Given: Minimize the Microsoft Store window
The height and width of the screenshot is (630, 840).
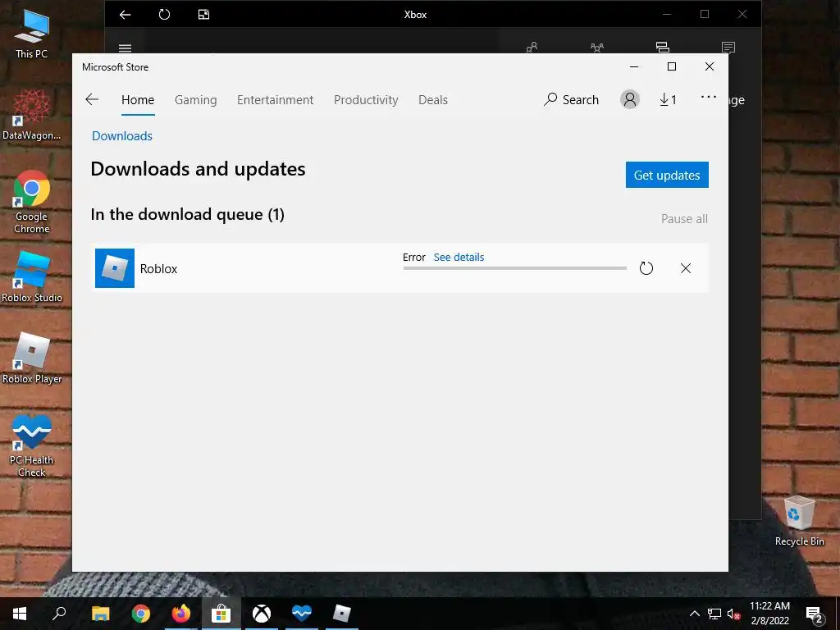Looking at the screenshot, I should click(x=634, y=67).
